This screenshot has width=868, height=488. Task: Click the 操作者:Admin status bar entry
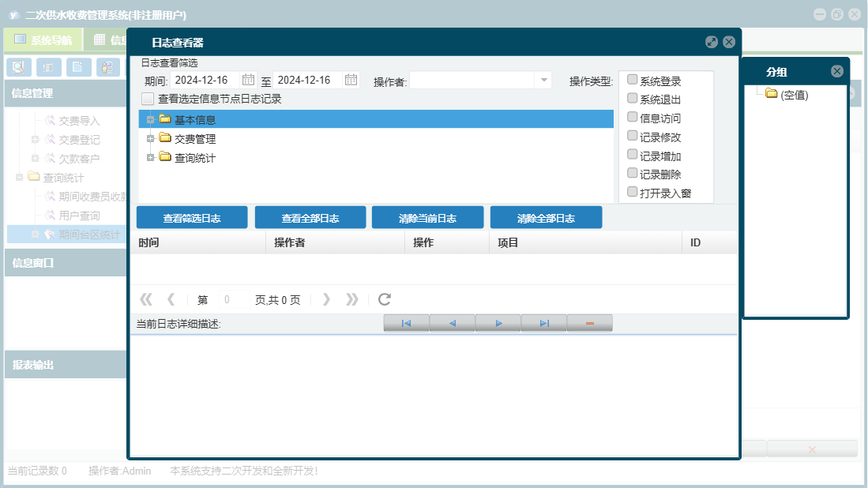tap(119, 471)
